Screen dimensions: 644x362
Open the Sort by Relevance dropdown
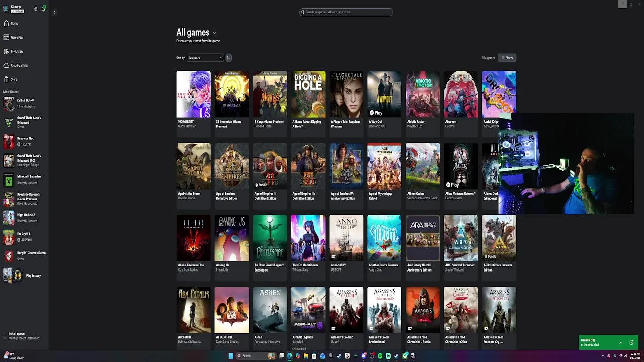(x=205, y=58)
